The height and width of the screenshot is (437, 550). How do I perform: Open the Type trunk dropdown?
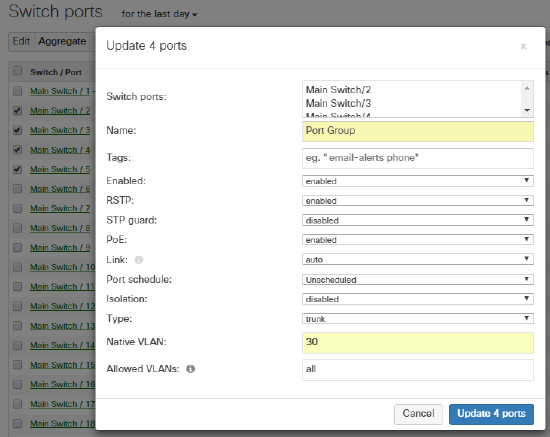pyautogui.click(x=418, y=319)
